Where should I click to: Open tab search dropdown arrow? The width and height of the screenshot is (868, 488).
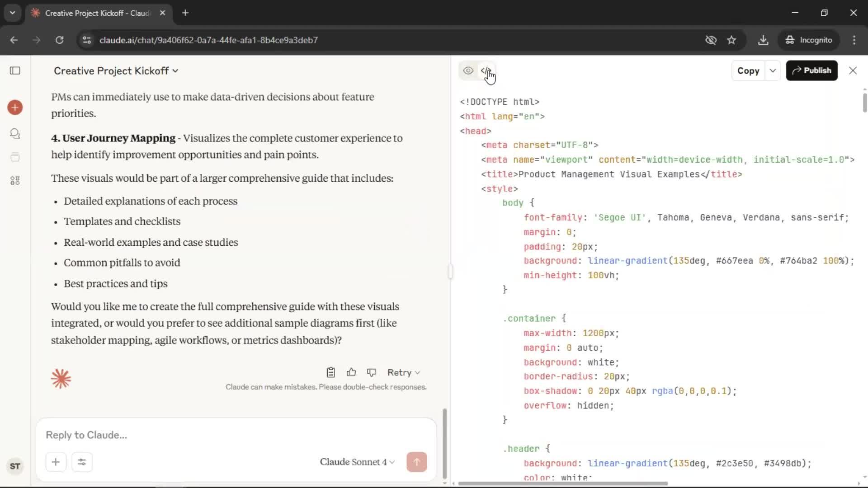13,13
